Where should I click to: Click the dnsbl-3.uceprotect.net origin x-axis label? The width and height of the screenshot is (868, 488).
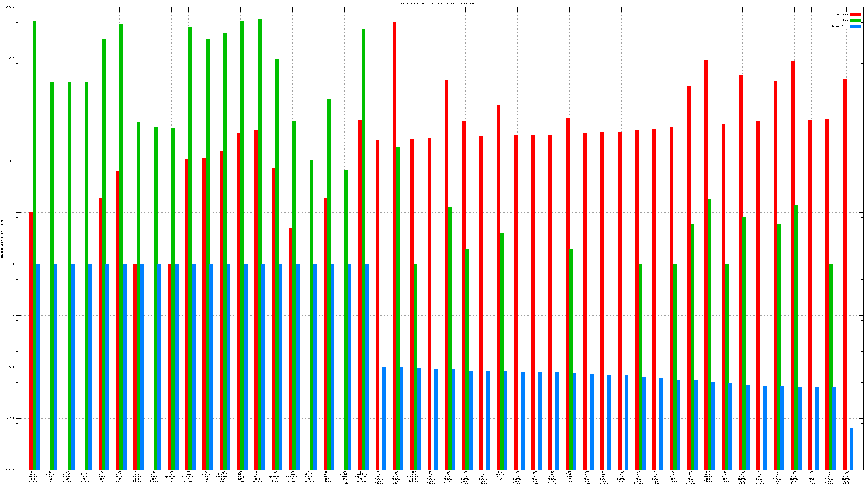[223, 476]
